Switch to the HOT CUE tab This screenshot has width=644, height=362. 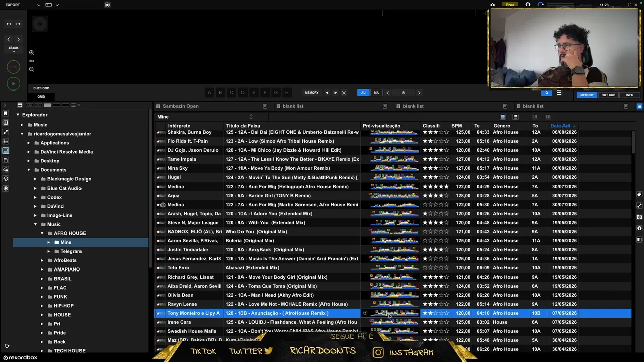pyautogui.click(x=608, y=95)
